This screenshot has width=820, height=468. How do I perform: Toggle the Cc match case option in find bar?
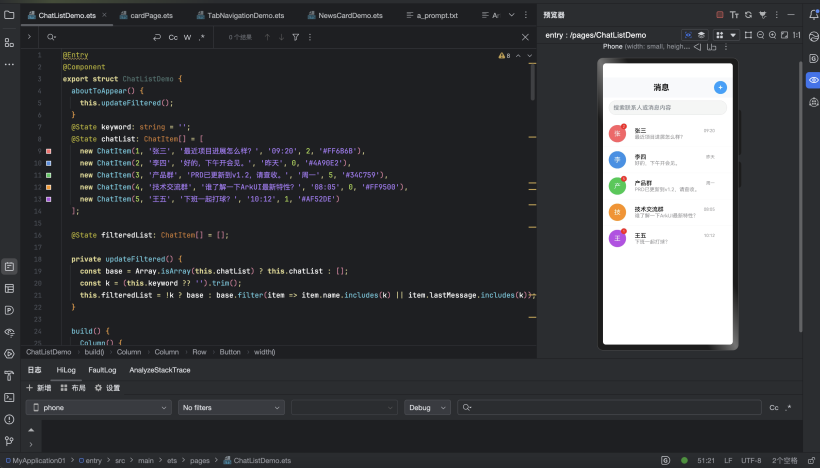coord(173,37)
